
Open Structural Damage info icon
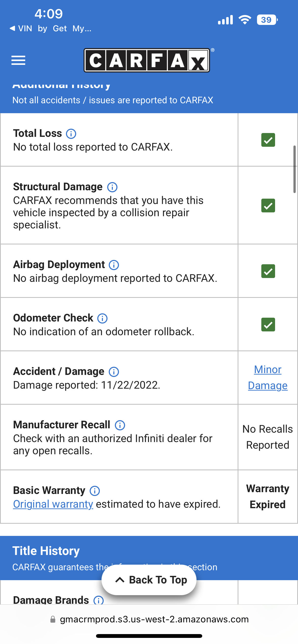[112, 187]
